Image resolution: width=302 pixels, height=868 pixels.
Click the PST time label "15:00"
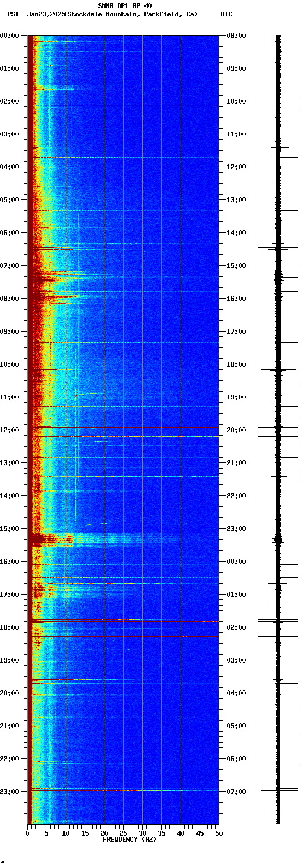click(x=10, y=528)
